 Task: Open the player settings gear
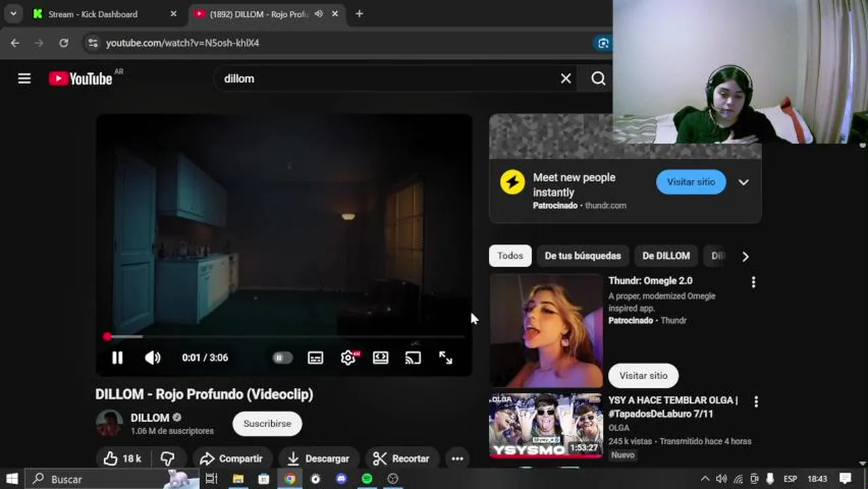click(348, 358)
